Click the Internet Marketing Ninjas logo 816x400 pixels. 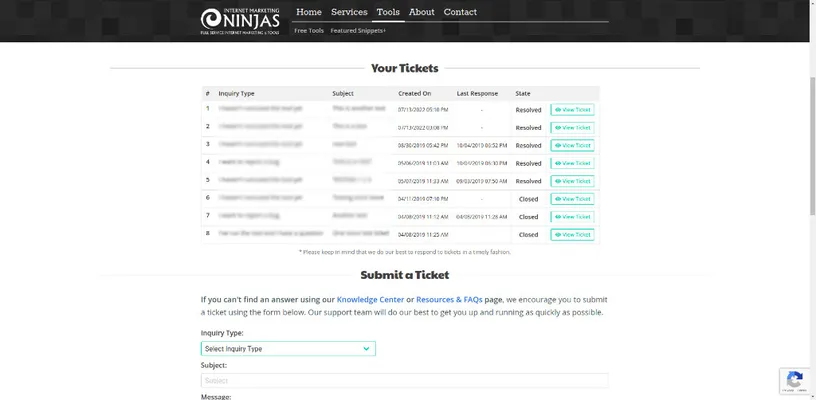coord(241,20)
